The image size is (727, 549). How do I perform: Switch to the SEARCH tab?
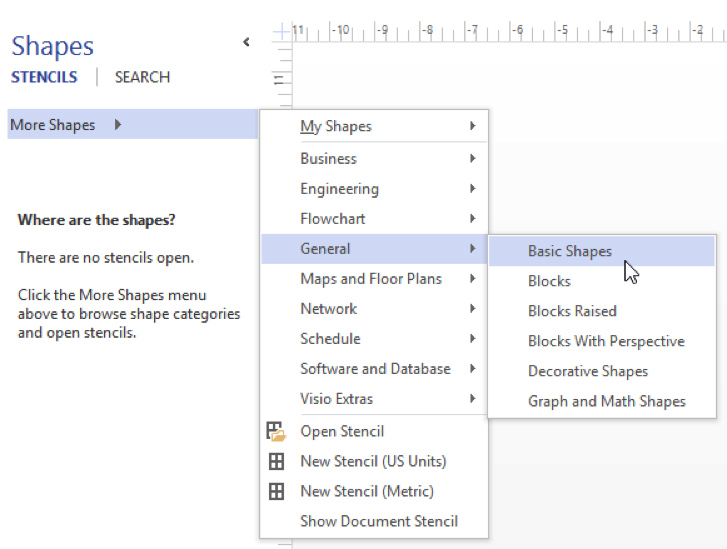click(x=142, y=77)
